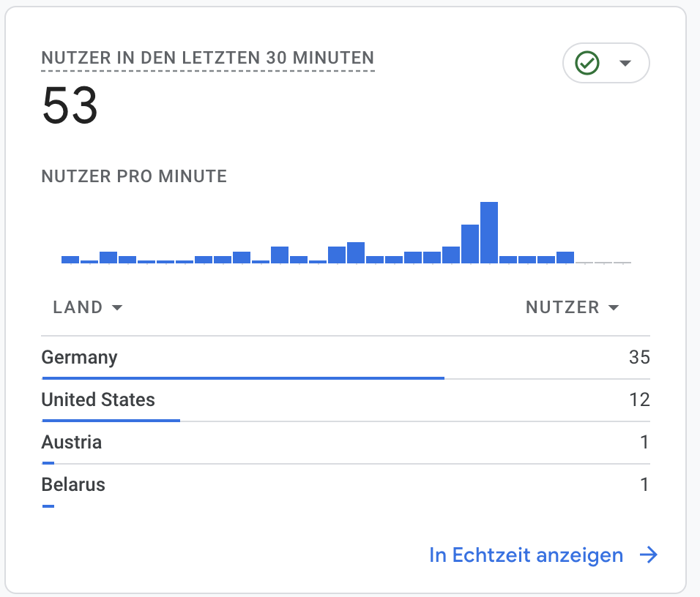Click the large user count number 53

pos(71,105)
